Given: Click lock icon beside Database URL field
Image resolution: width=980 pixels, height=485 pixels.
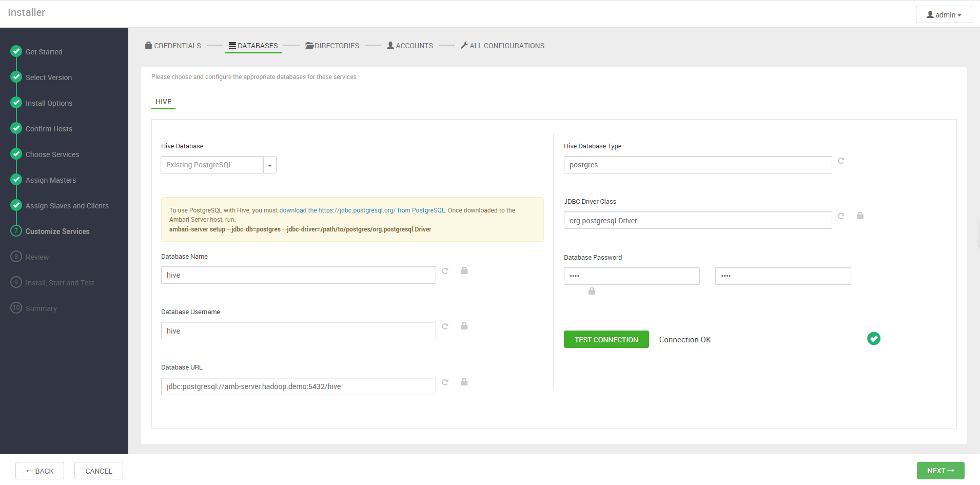Looking at the screenshot, I should pos(464,382).
